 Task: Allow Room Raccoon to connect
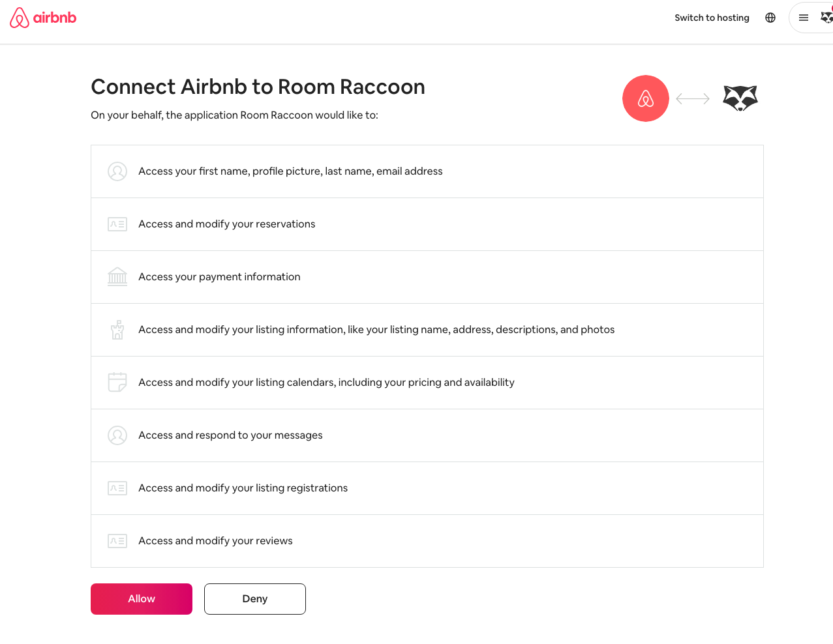(142, 599)
